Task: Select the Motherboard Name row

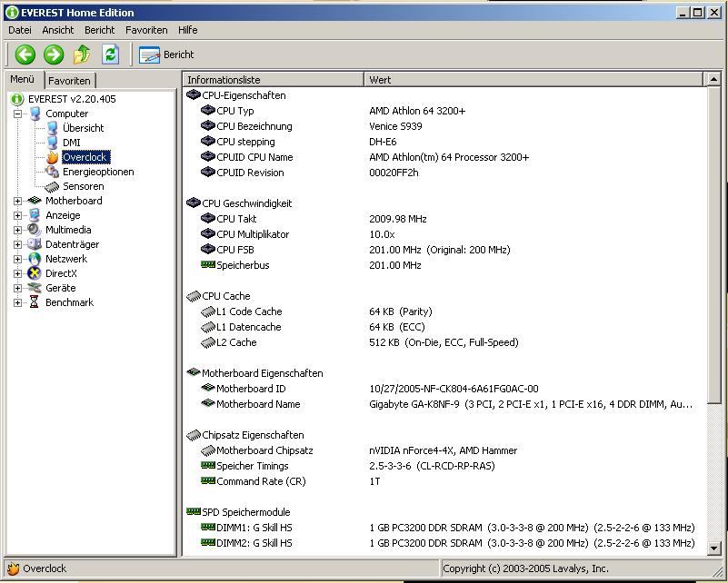Action: pyautogui.click(x=445, y=404)
